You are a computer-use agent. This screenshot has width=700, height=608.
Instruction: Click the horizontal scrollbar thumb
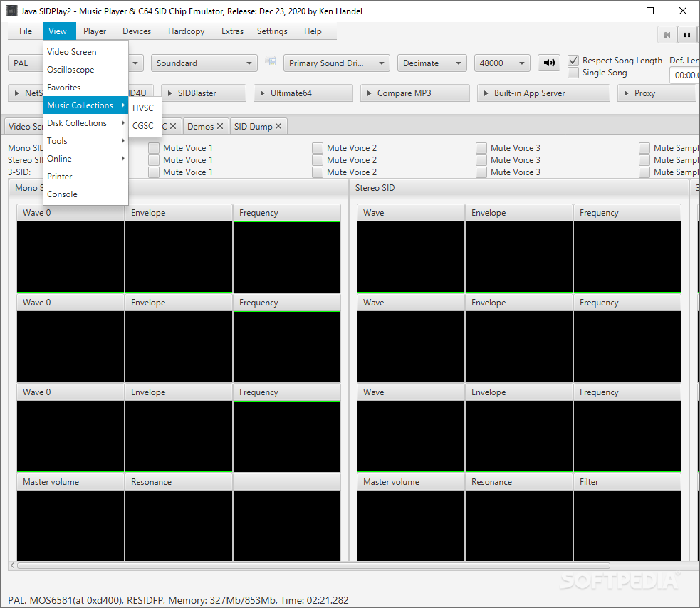pos(313,565)
